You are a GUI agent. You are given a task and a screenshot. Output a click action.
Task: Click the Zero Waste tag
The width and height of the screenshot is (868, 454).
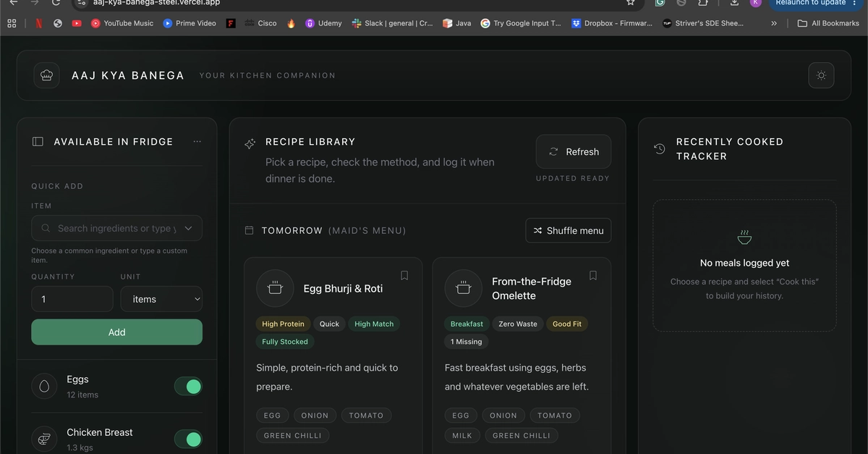coord(518,324)
